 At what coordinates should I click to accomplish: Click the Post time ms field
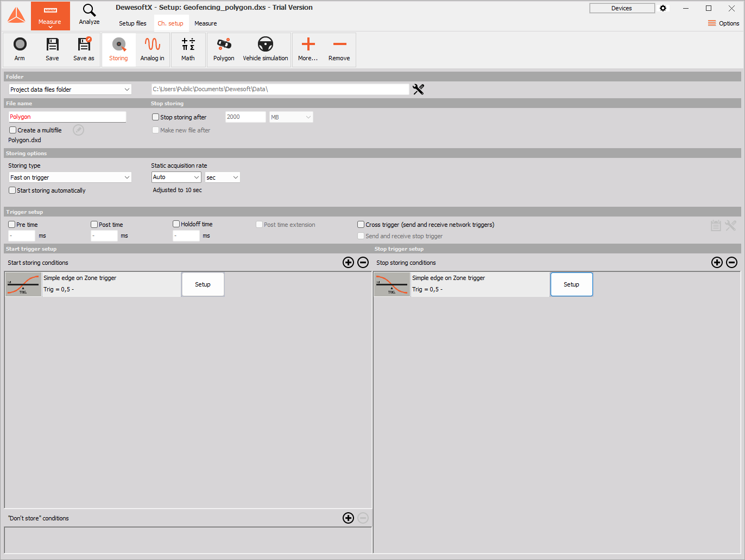pyautogui.click(x=104, y=236)
